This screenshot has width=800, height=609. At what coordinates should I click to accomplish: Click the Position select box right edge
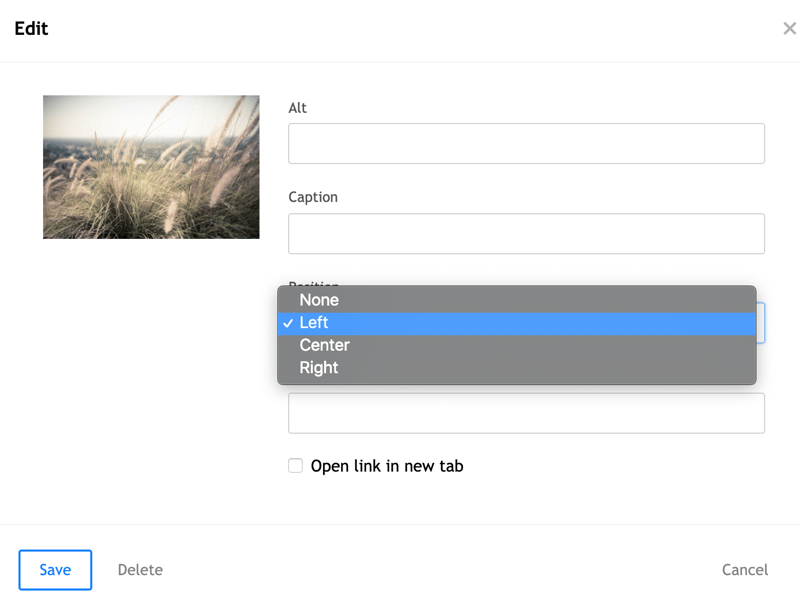pos(761,323)
